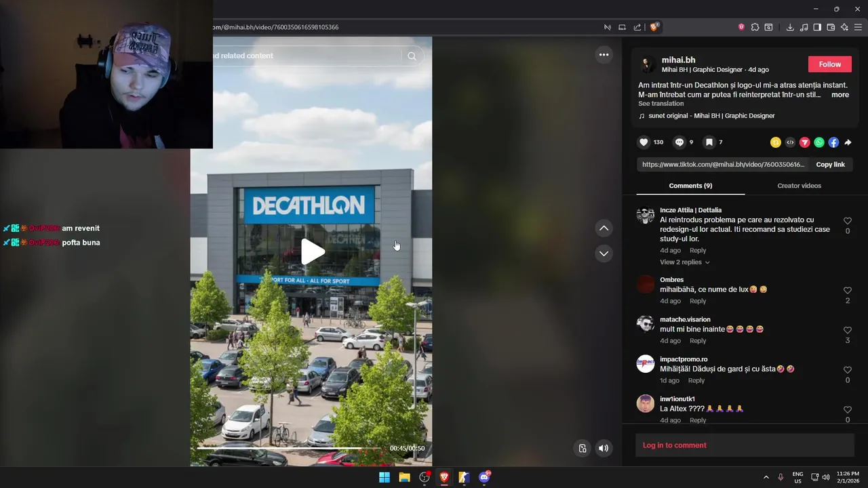This screenshot has width=868, height=488.
Task: Get the embed code icon
Action: pos(790,142)
